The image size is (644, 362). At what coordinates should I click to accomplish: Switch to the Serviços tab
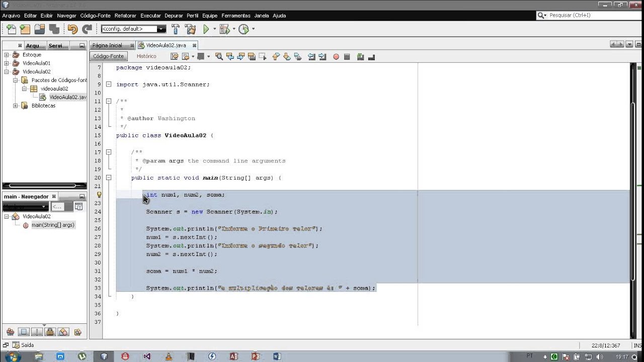[58, 46]
